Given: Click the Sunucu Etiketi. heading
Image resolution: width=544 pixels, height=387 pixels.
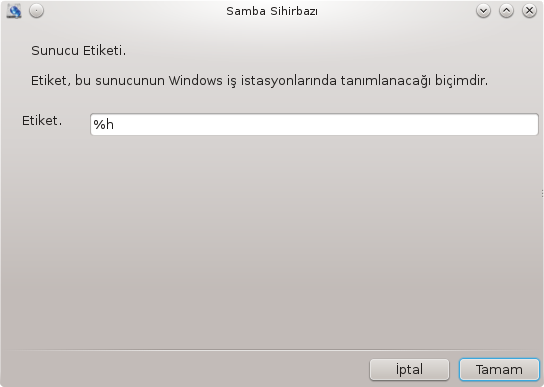Looking at the screenshot, I should [79, 51].
